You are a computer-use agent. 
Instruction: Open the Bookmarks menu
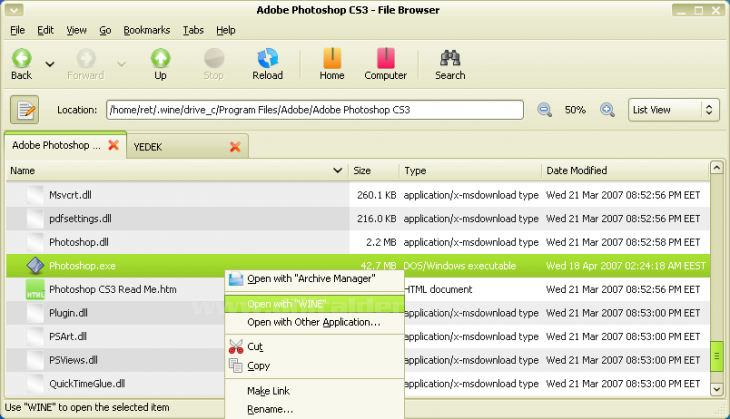tap(147, 30)
